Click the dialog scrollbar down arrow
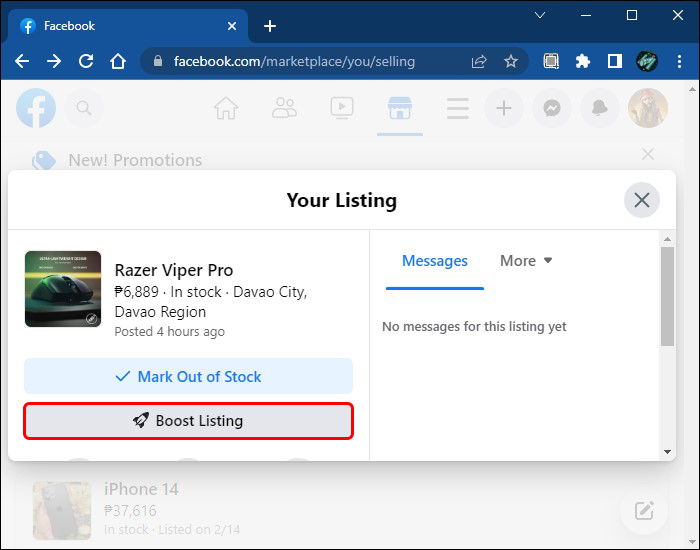This screenshot has height=550, width=700. (667, 452)
